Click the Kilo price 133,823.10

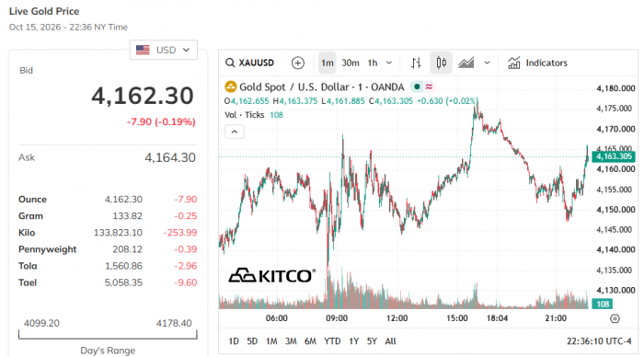click(119, 233)
